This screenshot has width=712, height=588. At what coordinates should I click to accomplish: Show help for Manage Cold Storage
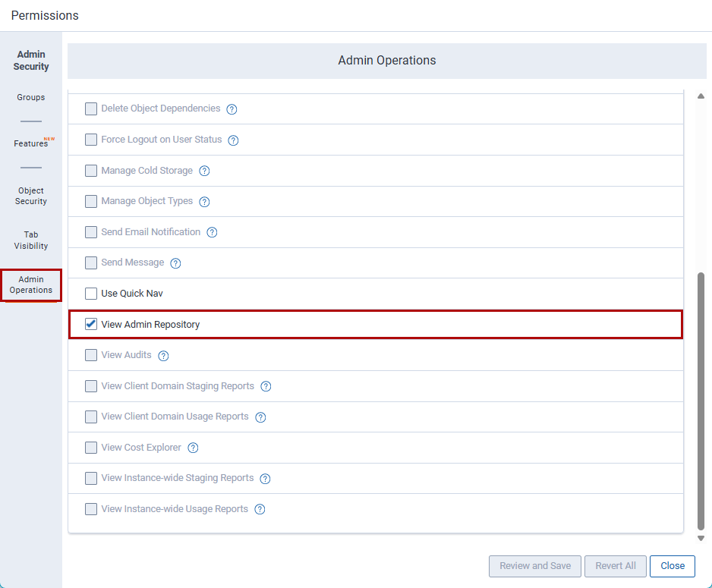coord(204,171)
